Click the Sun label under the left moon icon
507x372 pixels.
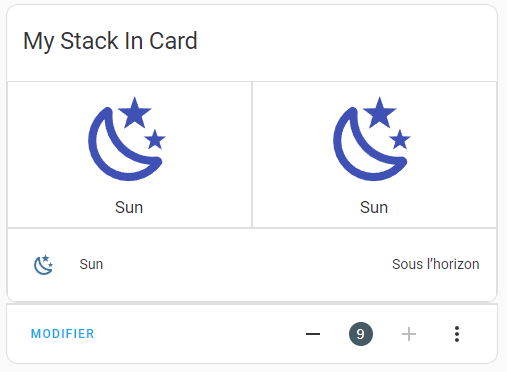129,207
